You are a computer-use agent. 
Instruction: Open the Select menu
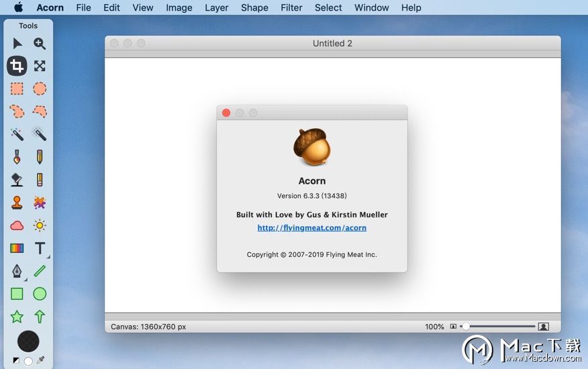pos(328,7)
